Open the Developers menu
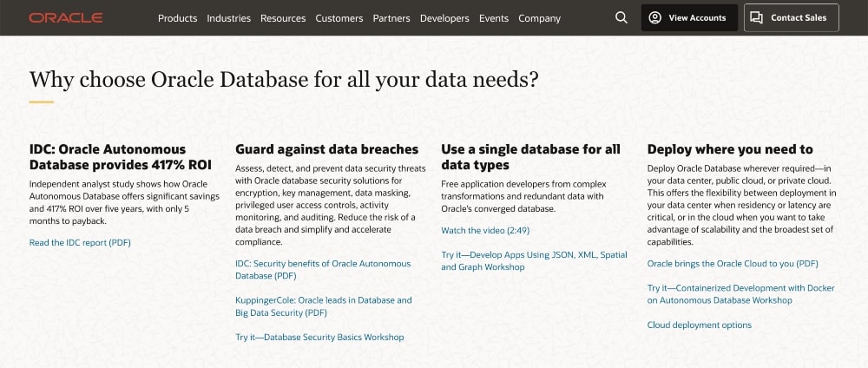Image resolution: width=868 pixels, height=368 pixels. pos(444,18)
